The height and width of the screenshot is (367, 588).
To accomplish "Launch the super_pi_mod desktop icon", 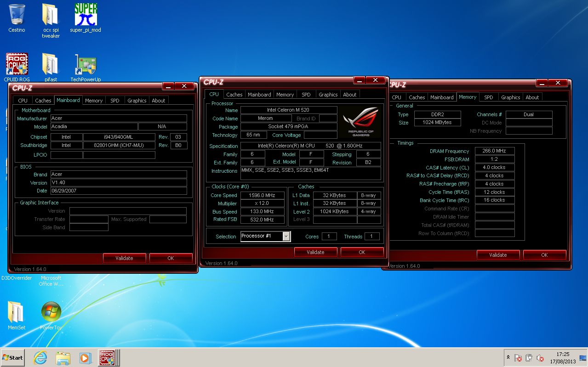I will point(86,18).
